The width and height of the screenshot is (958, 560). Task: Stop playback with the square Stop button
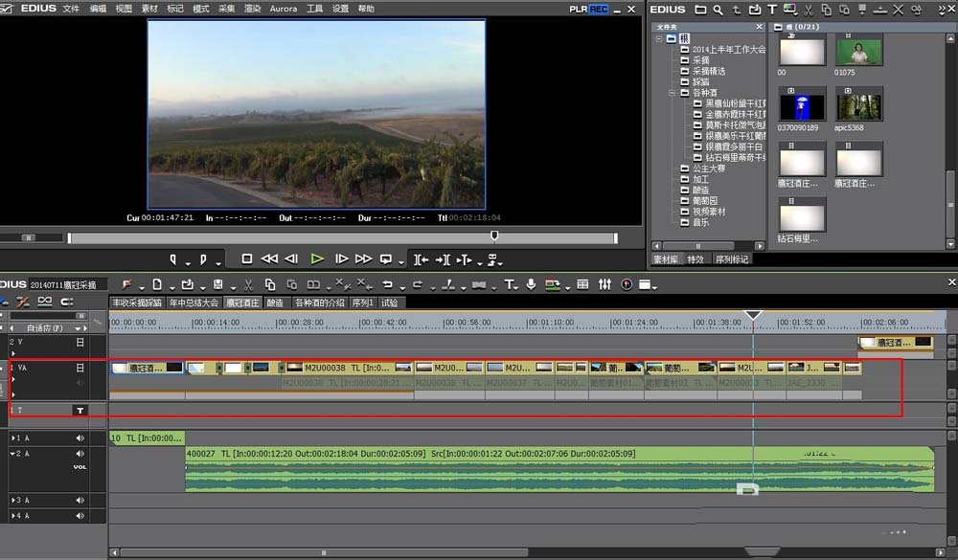[x=247, y=258]
